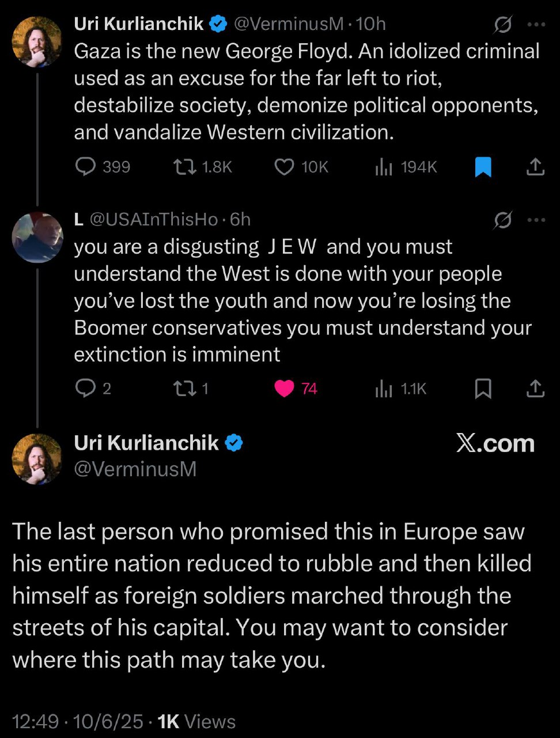Unlike the reply with 74 likes
Image resolution: width=560 pixels, height=738 pixels.
click(x=283, y=389)
